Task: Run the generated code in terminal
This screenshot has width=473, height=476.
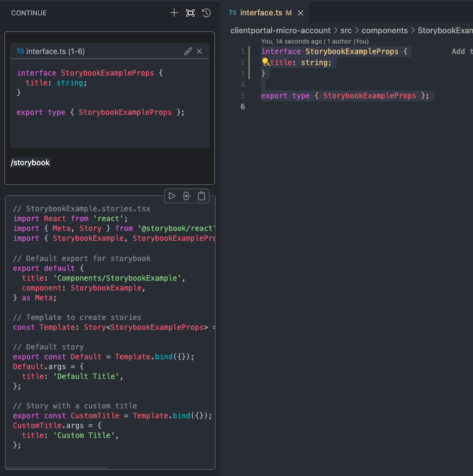Action: [x=172, y=196]
